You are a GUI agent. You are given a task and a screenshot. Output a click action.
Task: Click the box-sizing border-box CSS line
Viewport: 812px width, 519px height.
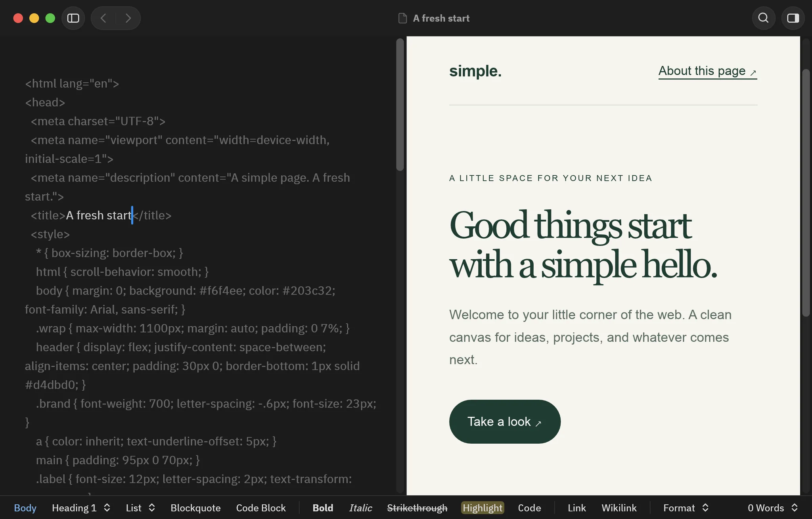(x=109, y=253)
